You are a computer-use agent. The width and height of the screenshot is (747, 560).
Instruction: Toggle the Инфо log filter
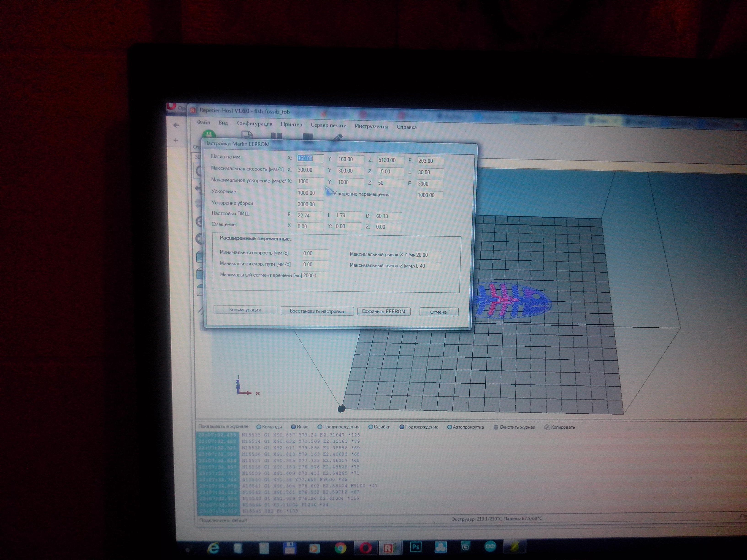click(x=293, y=427)
